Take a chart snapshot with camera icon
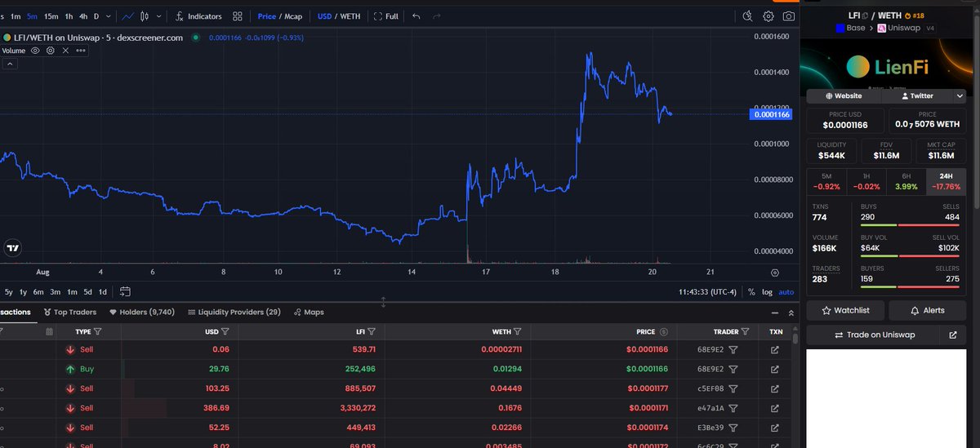 (789, 16)
